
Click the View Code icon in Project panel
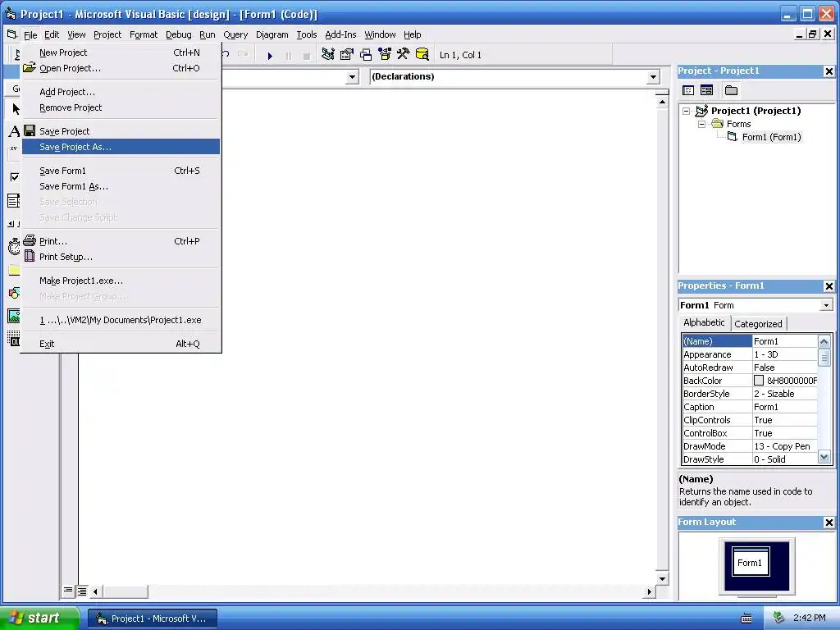point(688,90)
